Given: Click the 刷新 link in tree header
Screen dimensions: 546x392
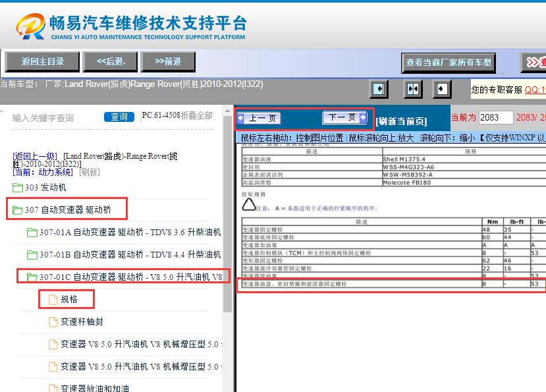Looking at the screenshot, I should (90, 172).
